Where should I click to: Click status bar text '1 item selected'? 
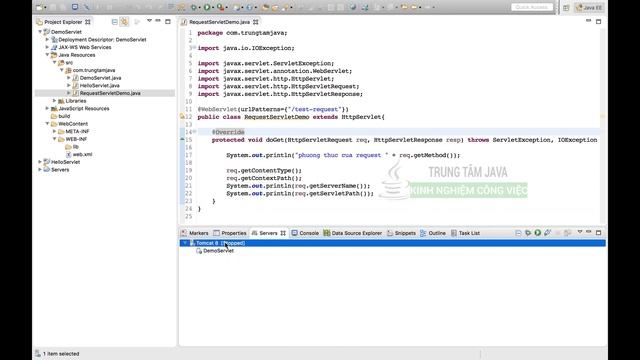click(x=61, y=354)
